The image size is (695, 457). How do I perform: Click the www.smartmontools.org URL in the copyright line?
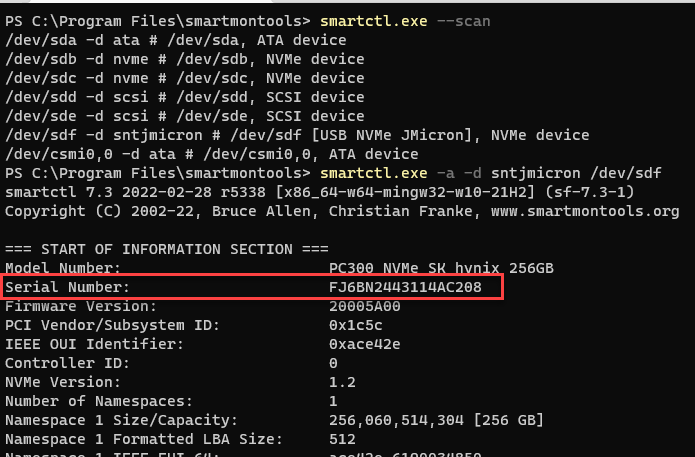584,211
